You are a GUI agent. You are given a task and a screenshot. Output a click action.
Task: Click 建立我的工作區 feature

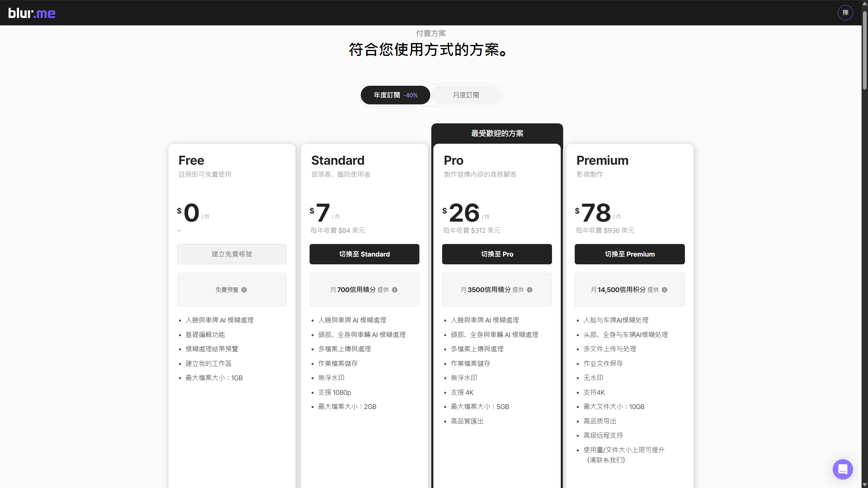(x=209, y=364)
